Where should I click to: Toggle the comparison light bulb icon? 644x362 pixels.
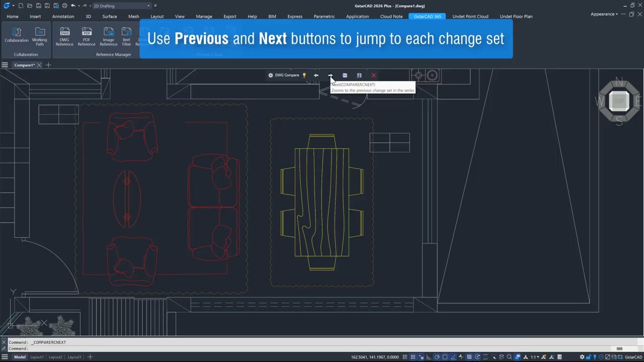tap(304, 75)
